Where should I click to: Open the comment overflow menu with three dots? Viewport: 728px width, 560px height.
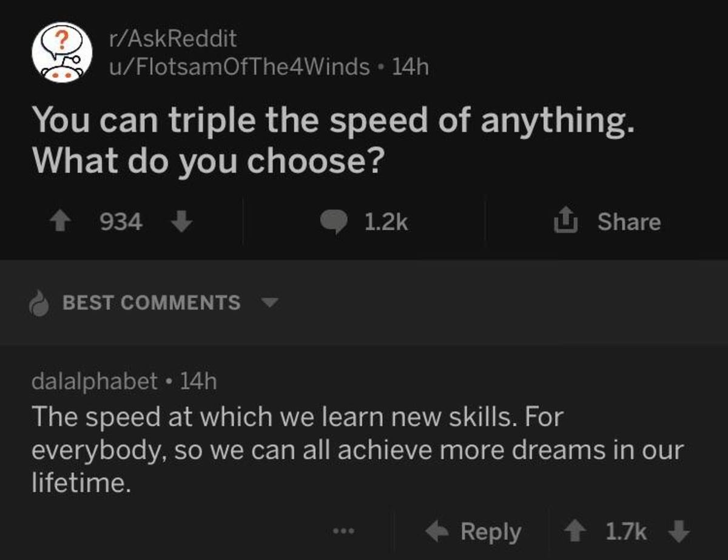coord(343,532)
